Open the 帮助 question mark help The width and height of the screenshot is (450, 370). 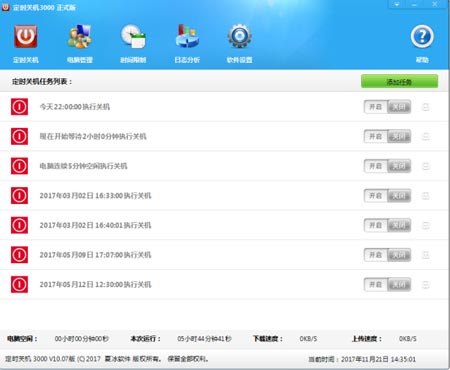click(422, 43)
